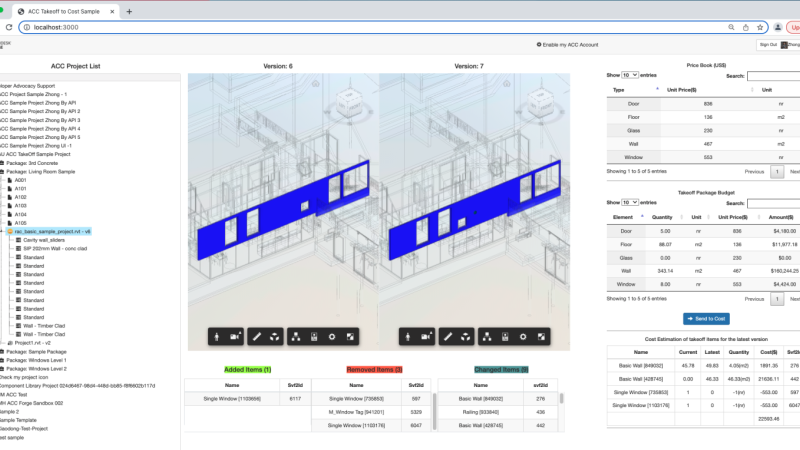Select Cavity wall_sliders takeoff item
The height and width of the screenshot is (450, 800).
44,240
